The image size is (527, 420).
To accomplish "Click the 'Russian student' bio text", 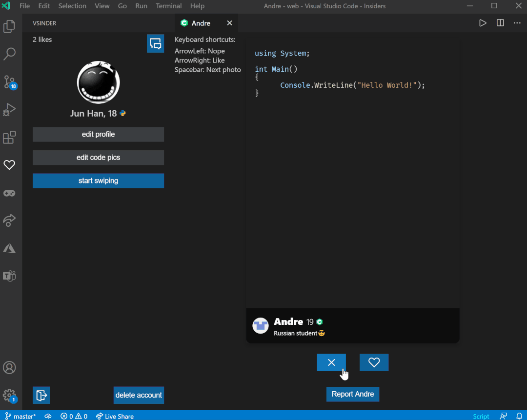I will pyautogui.click(x=295, y=333).
